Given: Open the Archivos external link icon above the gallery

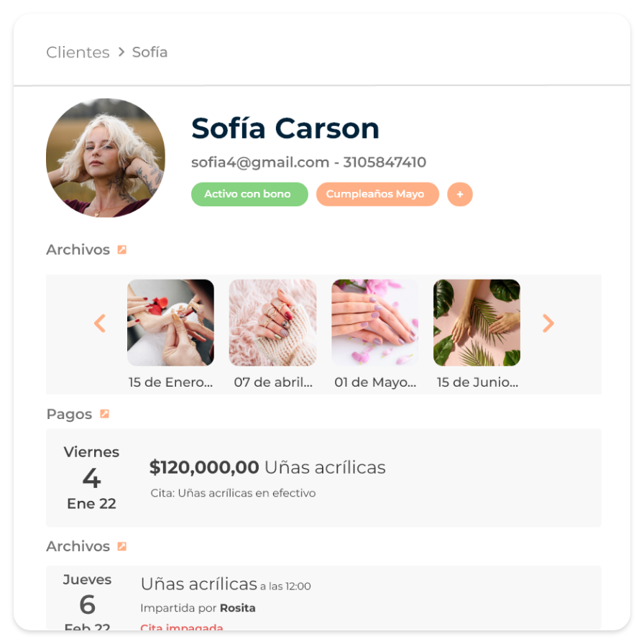Looking at the screenshot, I should coord(122,249).
